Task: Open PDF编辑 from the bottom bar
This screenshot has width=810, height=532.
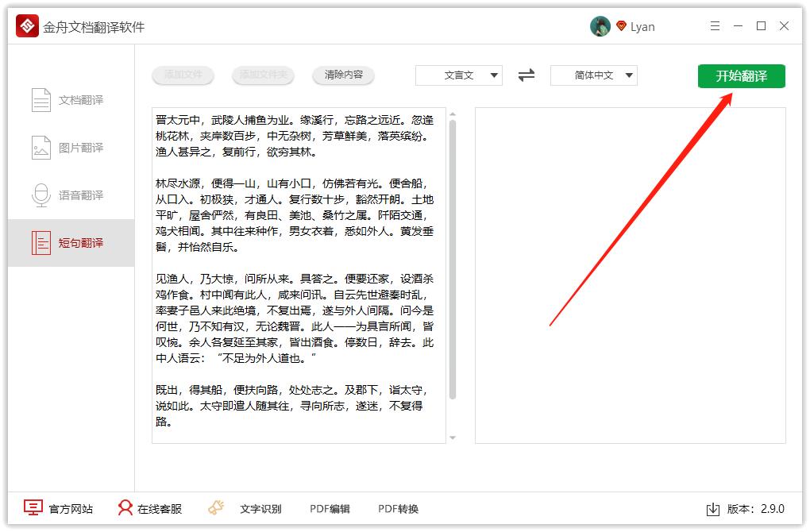Action: [x=329, y=508]
